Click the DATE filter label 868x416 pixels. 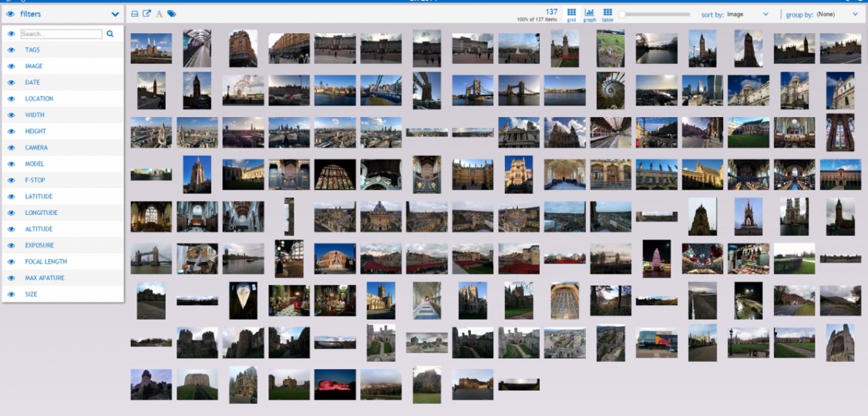[x=32, y=82]
